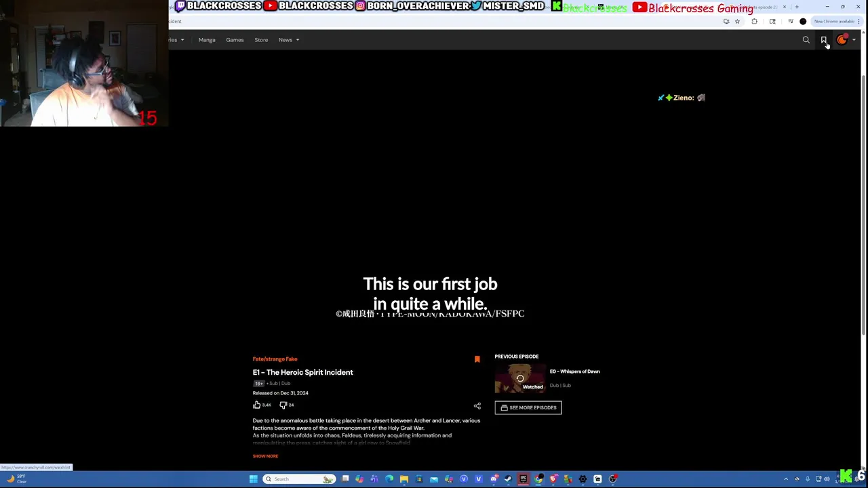Viewport: 868px width, 488px height.
Task: Open a new Chrome tab with plus
Action: click(x=797, y=7)
